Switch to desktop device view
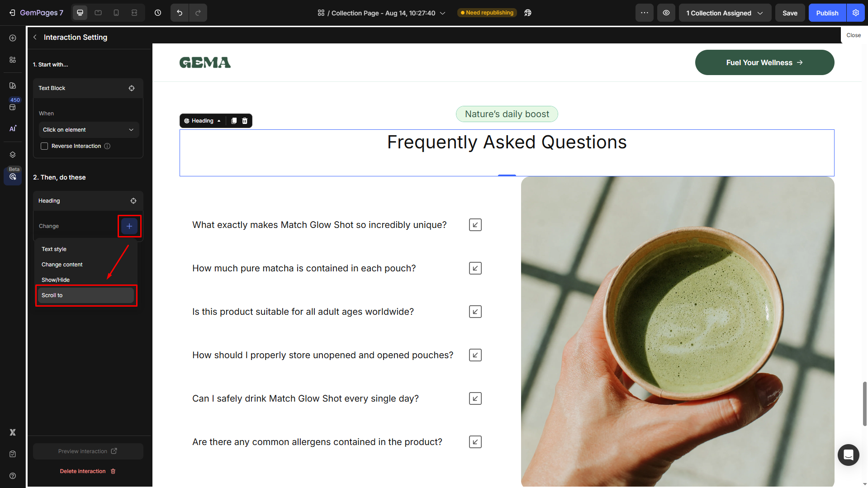Image resolution: width=868 pixels, height=488 pixels. point(80,13)
